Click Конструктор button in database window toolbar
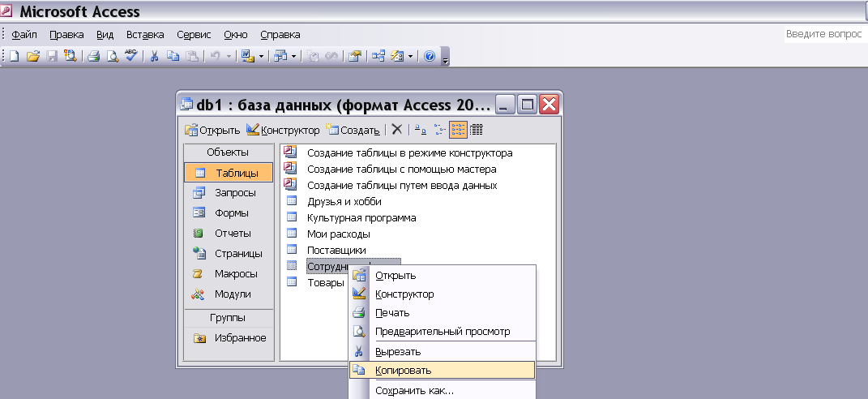Image resolution: width=868 pixels, height=399 pixels. (283, 131)
